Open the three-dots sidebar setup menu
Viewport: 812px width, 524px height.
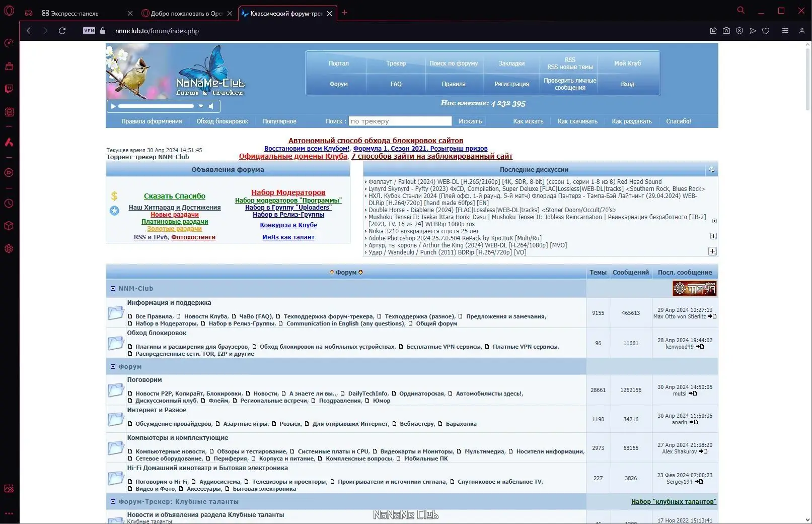pos(9,513)
